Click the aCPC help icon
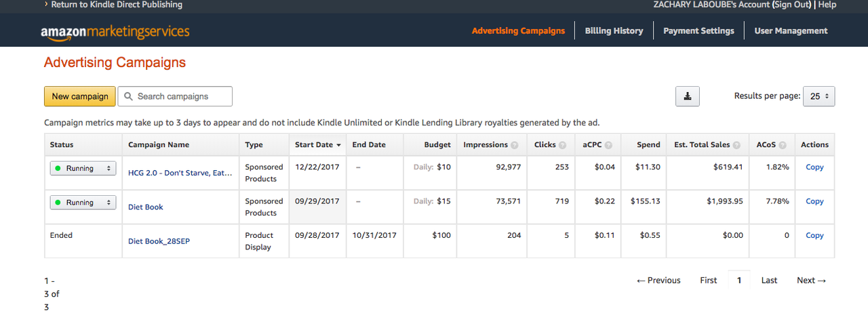Viewport: 868px width, 326px height. click(608, 145)
